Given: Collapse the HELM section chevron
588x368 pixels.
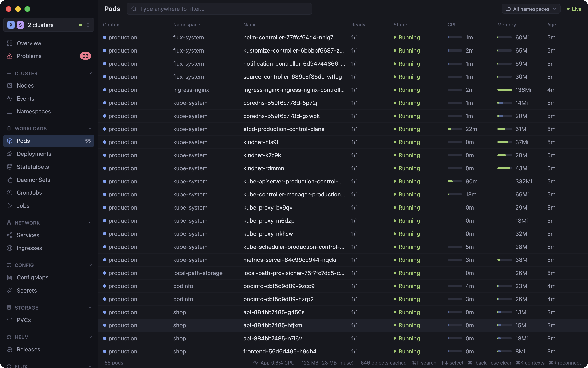Looking at the screenshot, I should pyautogui.click(x=90, y=337).
